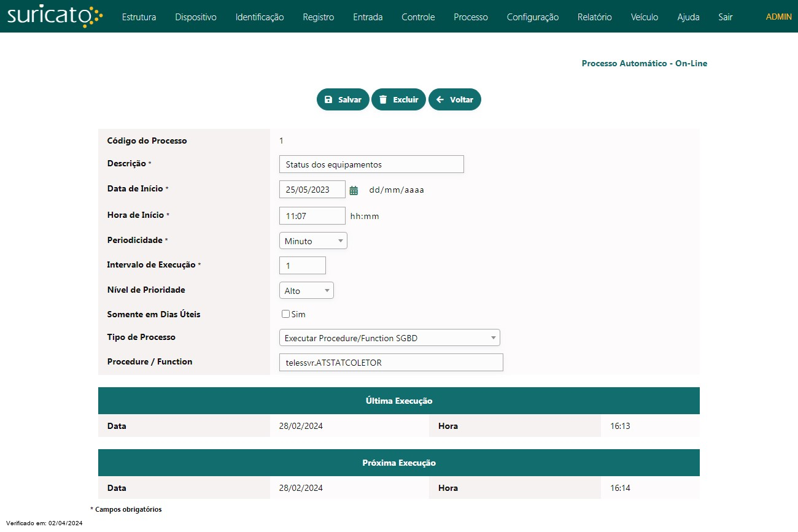Click the Intervalo de Execução field
Image resolution: width=798 pixels, height=532 pixels.
tap(302, 266)
